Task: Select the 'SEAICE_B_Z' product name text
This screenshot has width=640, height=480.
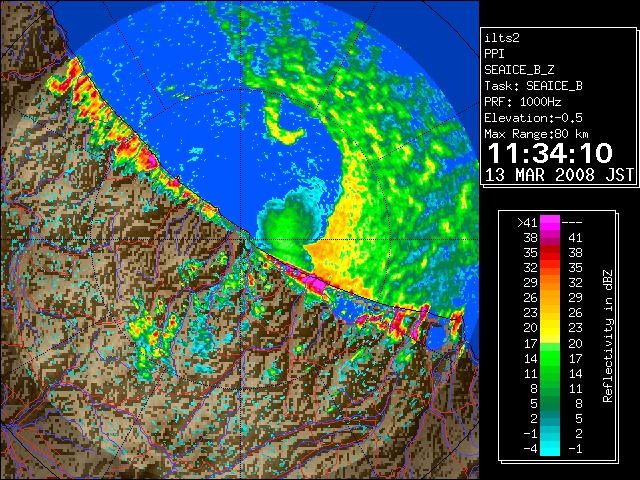Action: point(519,70)
